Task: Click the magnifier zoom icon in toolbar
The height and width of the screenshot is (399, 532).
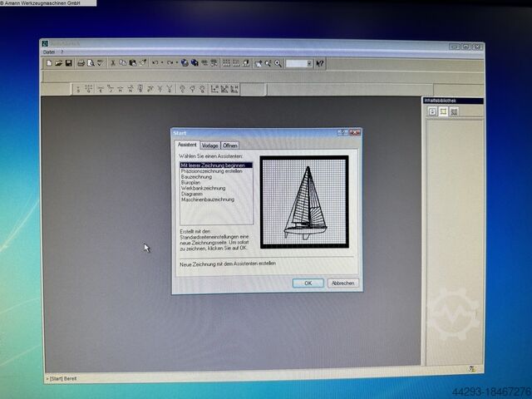Action: (278, 63)
